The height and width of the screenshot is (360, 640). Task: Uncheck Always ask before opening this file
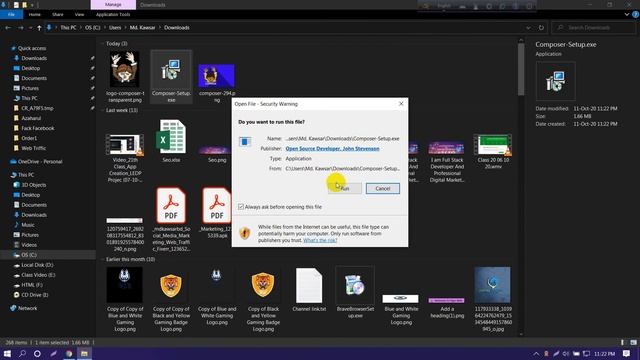click(241, 207)
